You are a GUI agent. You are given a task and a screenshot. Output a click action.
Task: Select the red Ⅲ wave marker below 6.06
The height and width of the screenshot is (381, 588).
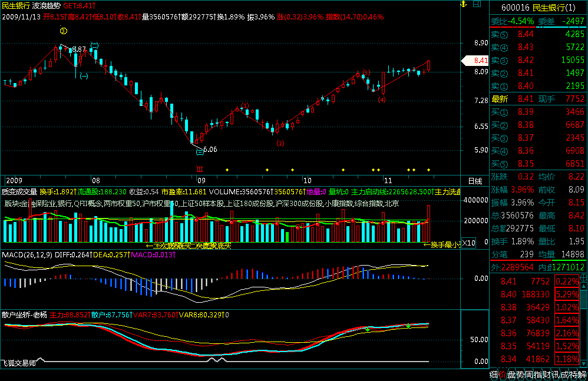200,170
